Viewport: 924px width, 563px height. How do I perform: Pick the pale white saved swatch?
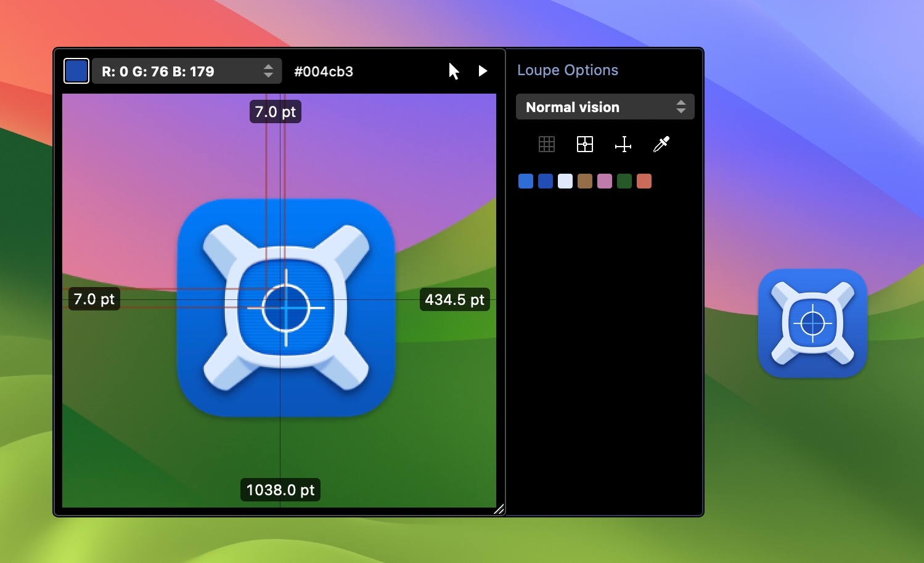tap(565, 181)
